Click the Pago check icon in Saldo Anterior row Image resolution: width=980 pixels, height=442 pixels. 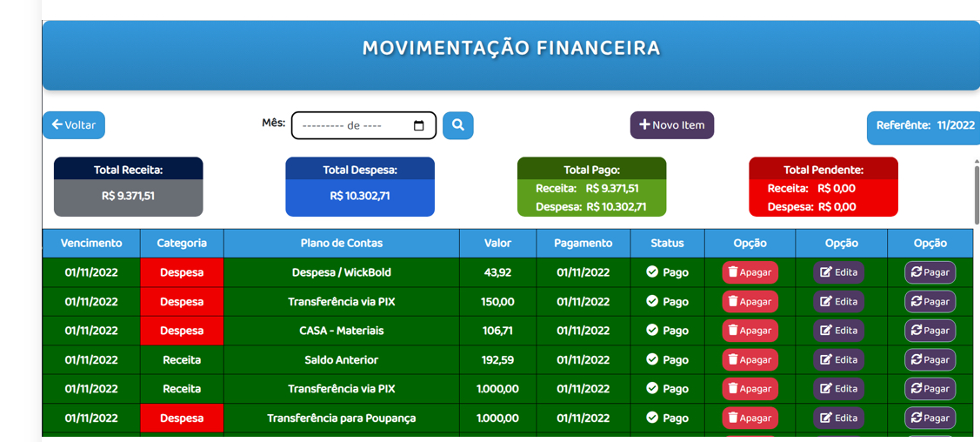pyautogui.click(x=652, y=359)
